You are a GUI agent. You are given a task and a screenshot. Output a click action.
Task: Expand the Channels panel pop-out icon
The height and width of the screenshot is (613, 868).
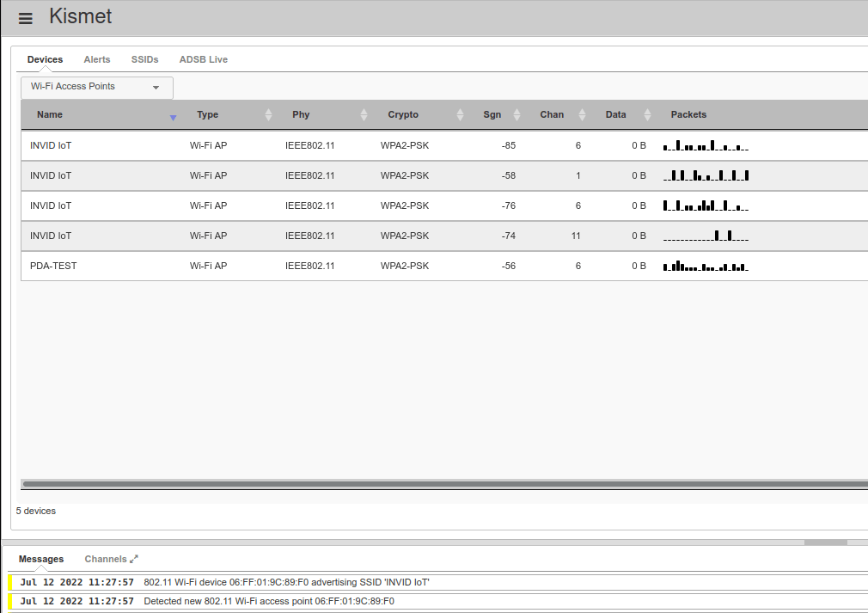click(x=134, y=559)
